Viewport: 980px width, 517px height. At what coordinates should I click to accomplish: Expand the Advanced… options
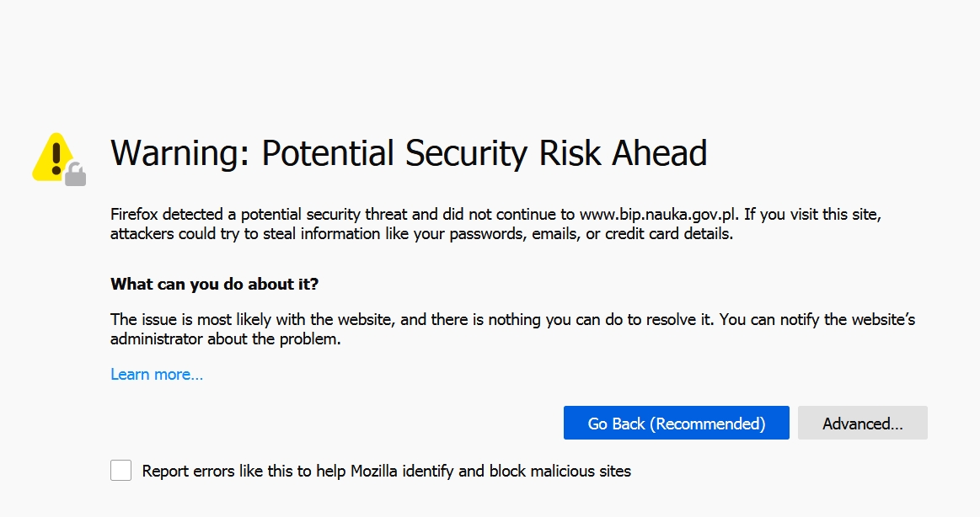click(863, 423)
